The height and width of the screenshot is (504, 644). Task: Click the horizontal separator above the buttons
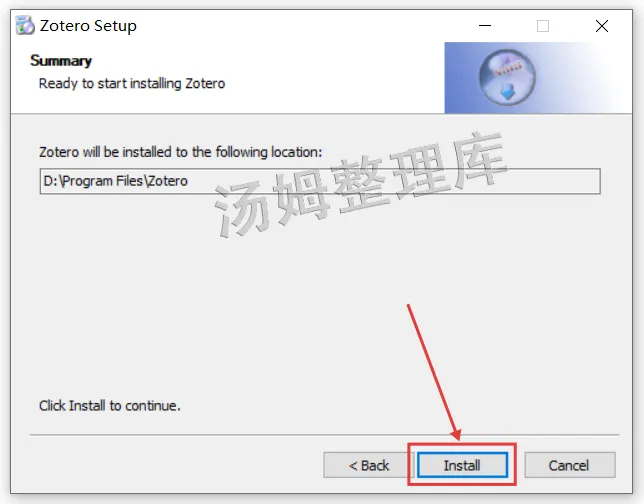pos(324,434)
